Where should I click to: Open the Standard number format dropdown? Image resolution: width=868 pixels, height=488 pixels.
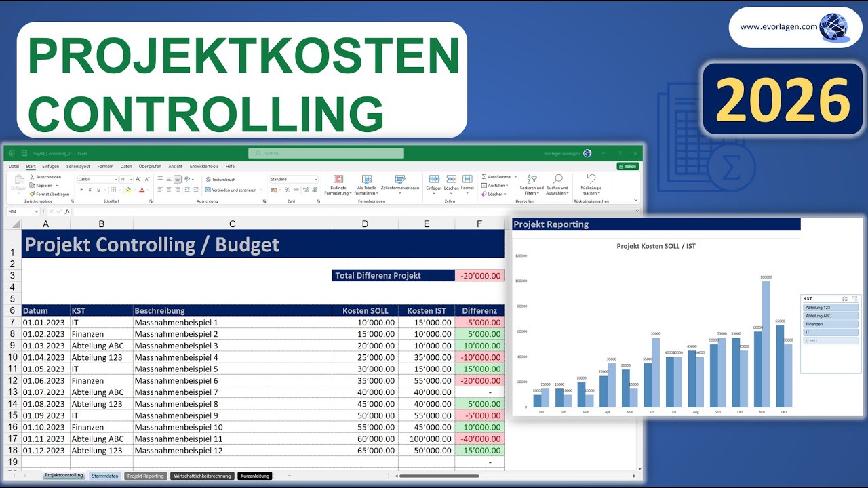tap(316, 180)
